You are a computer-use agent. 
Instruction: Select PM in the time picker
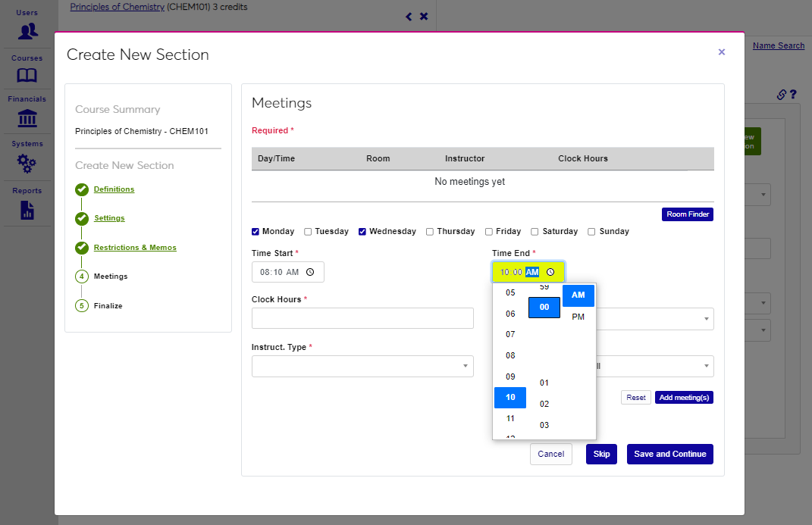pyautogui.click(x=578, y=317)
